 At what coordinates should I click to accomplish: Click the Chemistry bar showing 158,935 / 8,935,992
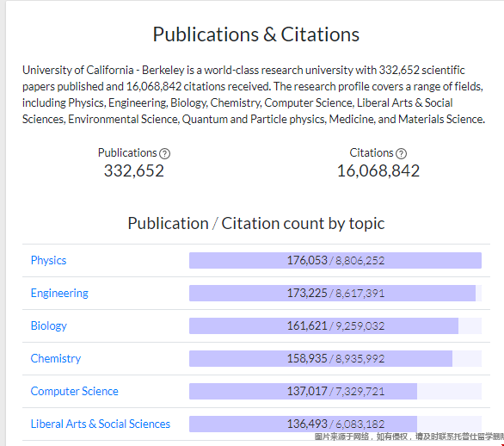click(335, 358)
